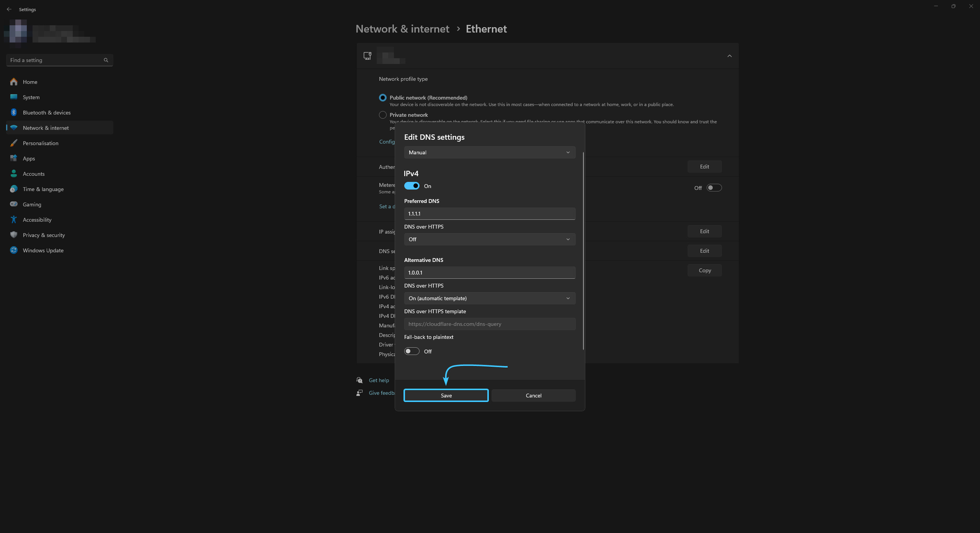Open the Manual DNS mode dropdown
Screen dimensions: 980x533
pyautogui.click(x=489, y=152)
